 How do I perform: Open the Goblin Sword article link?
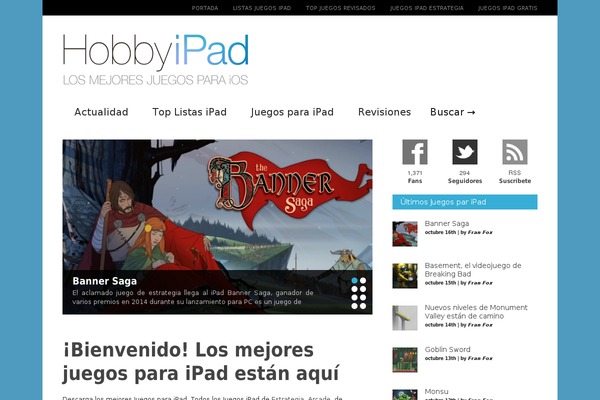tap(447, 349)
